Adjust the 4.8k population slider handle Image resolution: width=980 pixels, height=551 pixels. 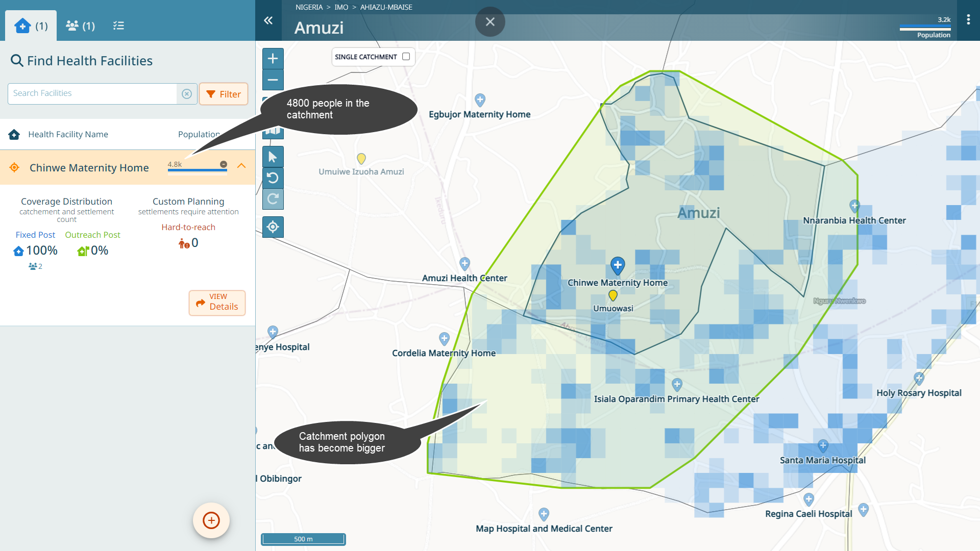pos(224,164)
